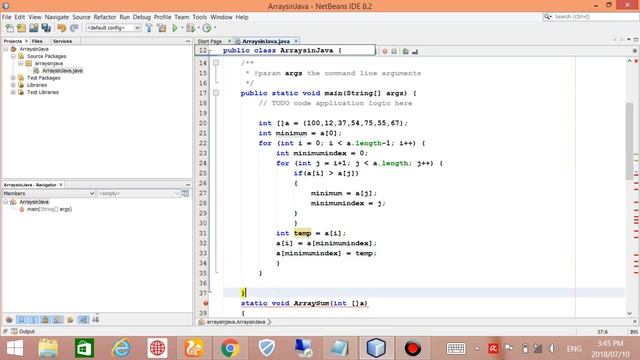640x360 pixels.
Task: Open the Windows Store taskbar icon
Action: click(x=84, y=348)
